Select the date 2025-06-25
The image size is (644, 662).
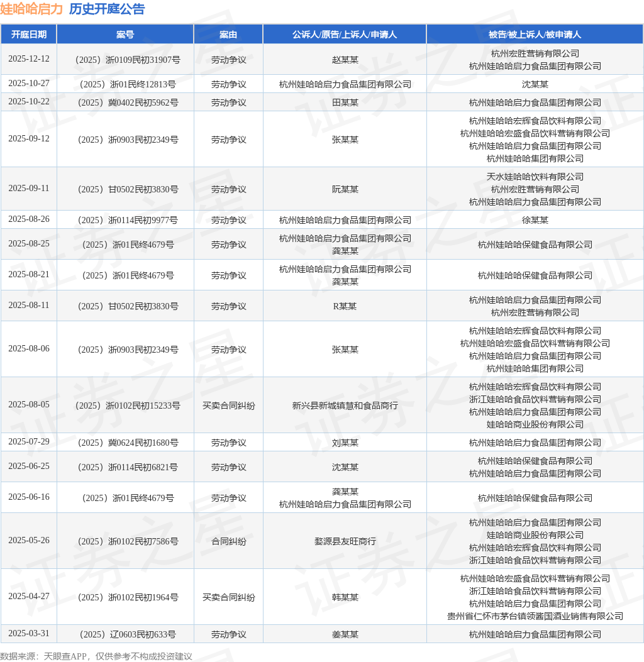[29, 466]
